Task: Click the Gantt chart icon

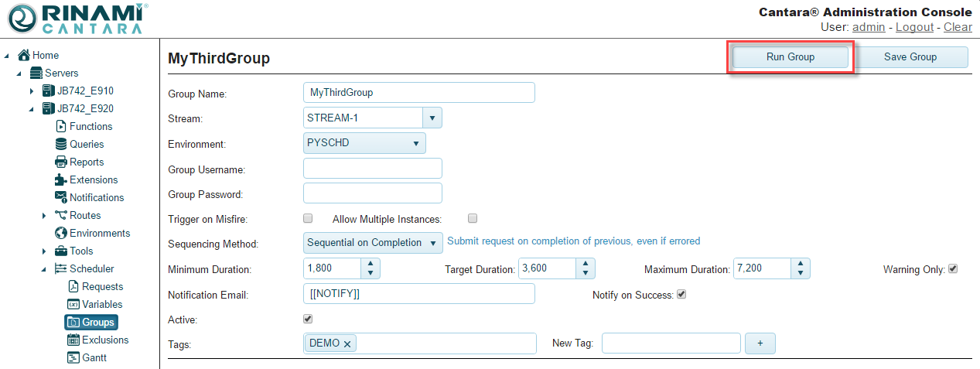Action: point(73,357)
